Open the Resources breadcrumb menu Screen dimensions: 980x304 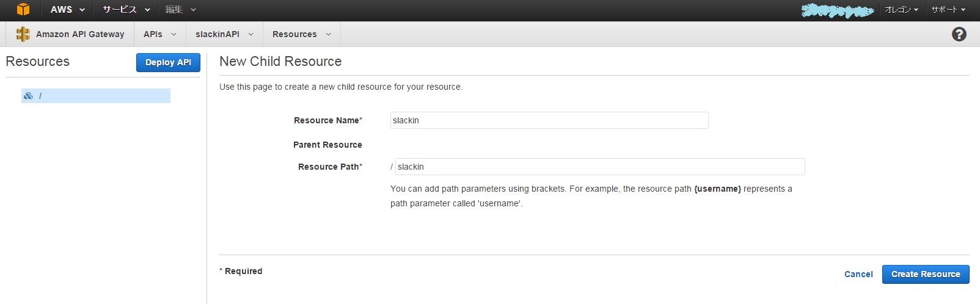click(x=301, y=34)
